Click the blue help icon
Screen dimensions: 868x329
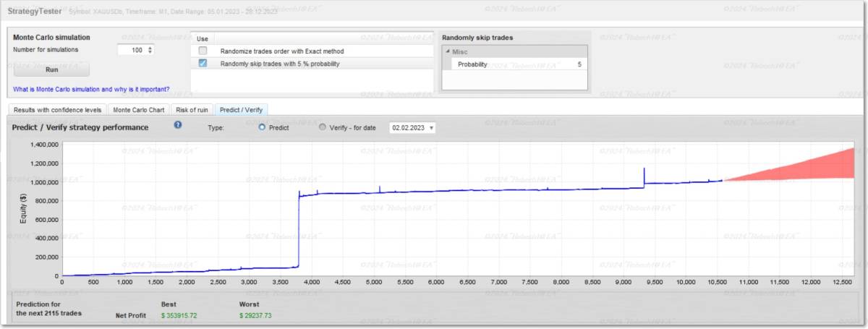pyautogui.click(x=177, y=125)
